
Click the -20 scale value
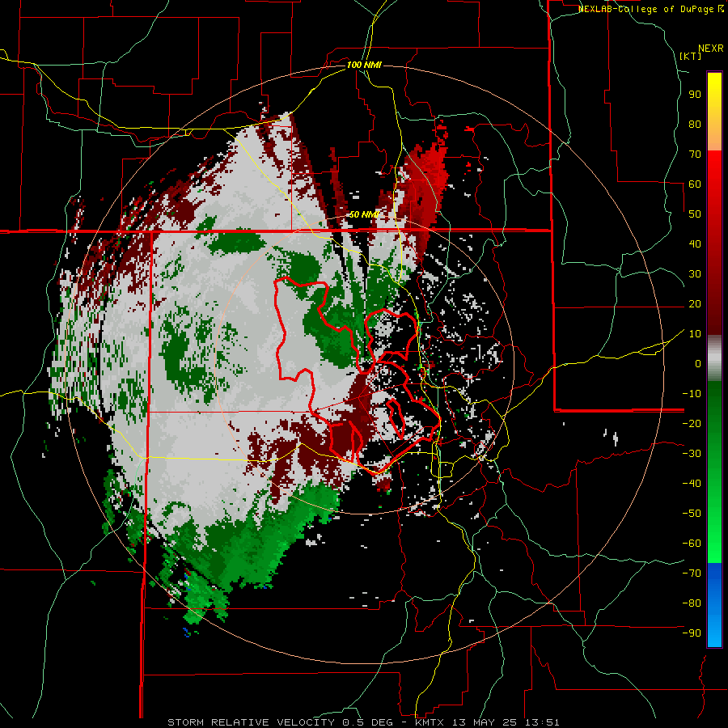(x=692, y=423)
